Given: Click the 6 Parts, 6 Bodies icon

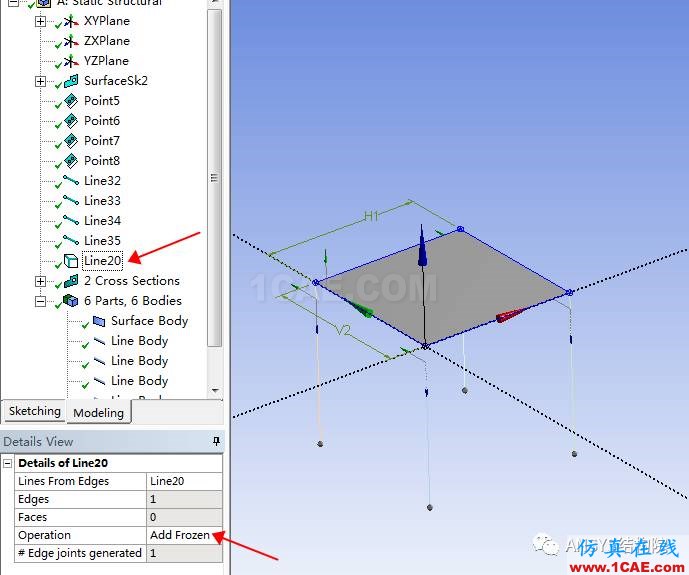Looking at the screenshot, I should click(x=71, y=300).
